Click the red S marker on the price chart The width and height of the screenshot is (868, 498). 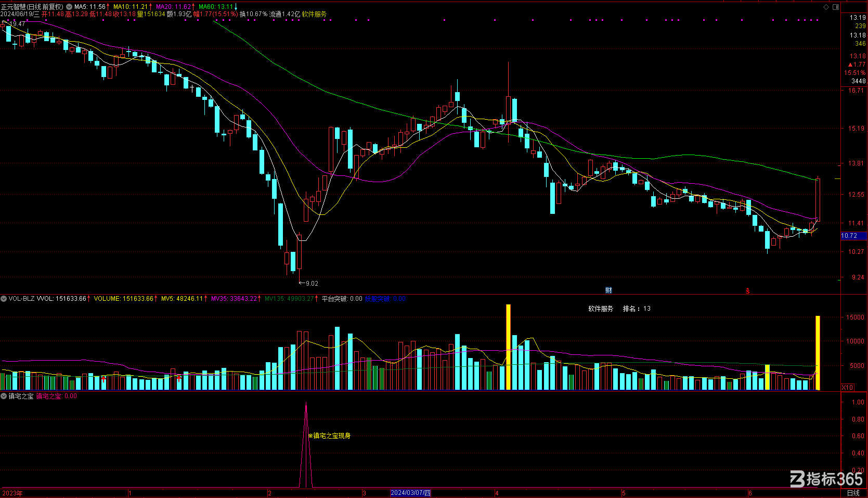click(x=748, y=291)
